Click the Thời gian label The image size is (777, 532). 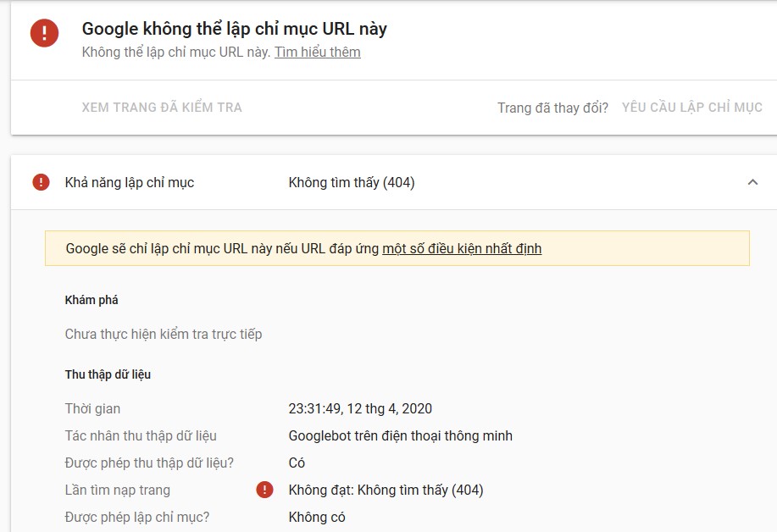tap(92, 408)
